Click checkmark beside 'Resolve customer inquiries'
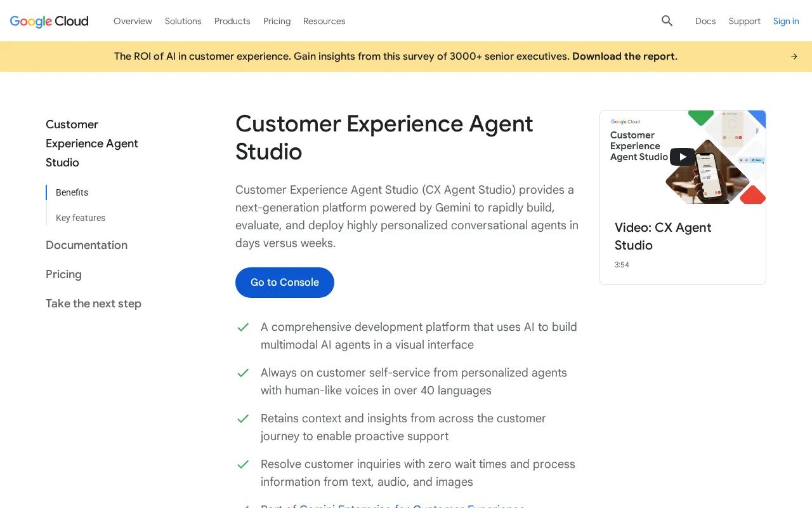The width and height of the screenshot is (812, 508). click(243, 464)
